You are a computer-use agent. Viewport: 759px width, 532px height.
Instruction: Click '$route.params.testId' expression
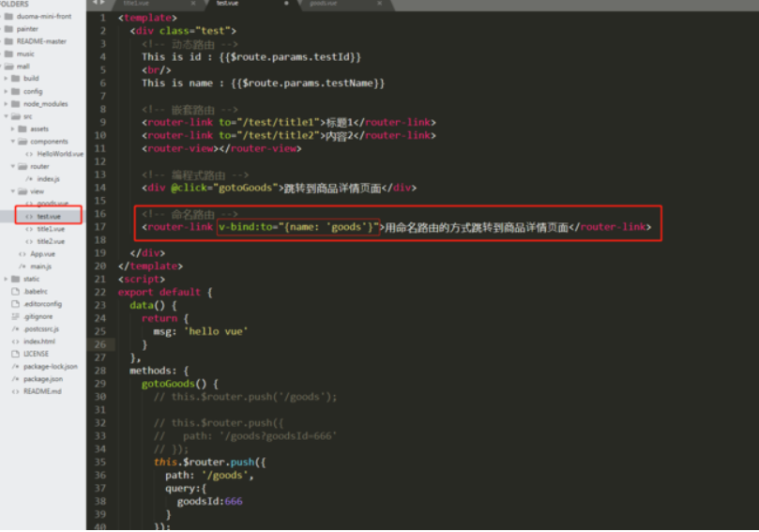pos(290,57)
